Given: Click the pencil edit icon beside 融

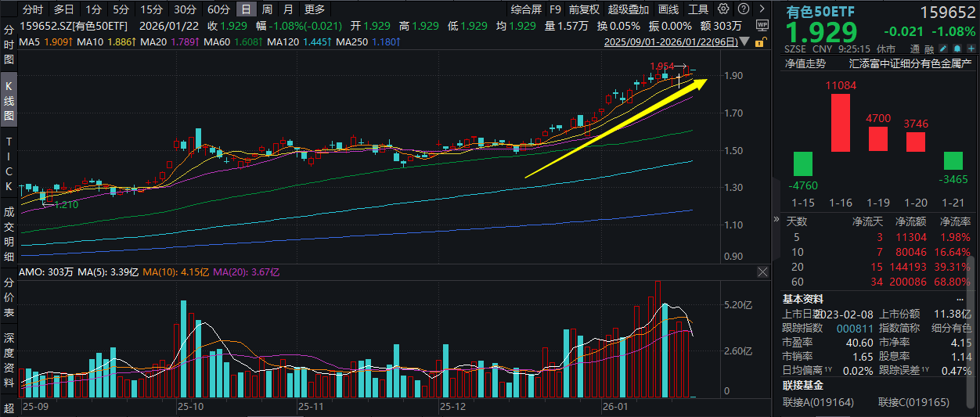Looking at the screenshot, I should [x=949, y=48].
